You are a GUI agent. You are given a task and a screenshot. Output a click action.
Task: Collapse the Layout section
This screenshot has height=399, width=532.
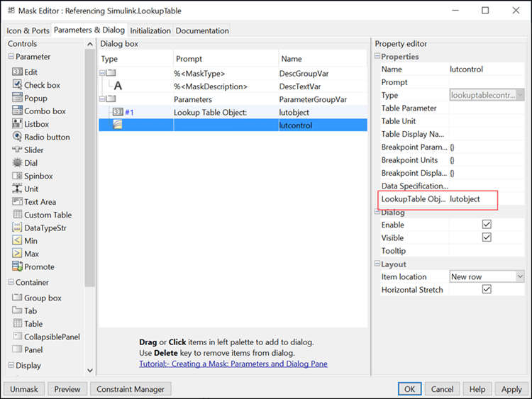(377, 264)
